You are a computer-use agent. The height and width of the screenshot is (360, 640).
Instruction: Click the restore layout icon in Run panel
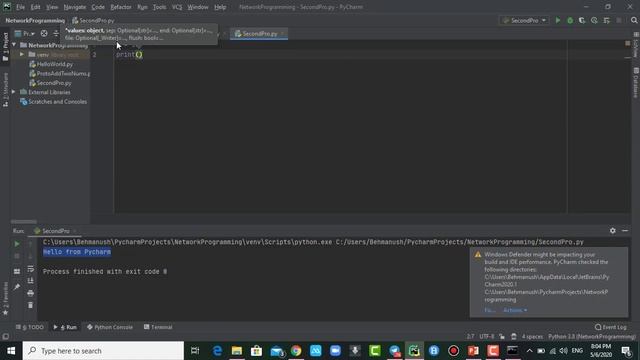[x=17, y=271]
